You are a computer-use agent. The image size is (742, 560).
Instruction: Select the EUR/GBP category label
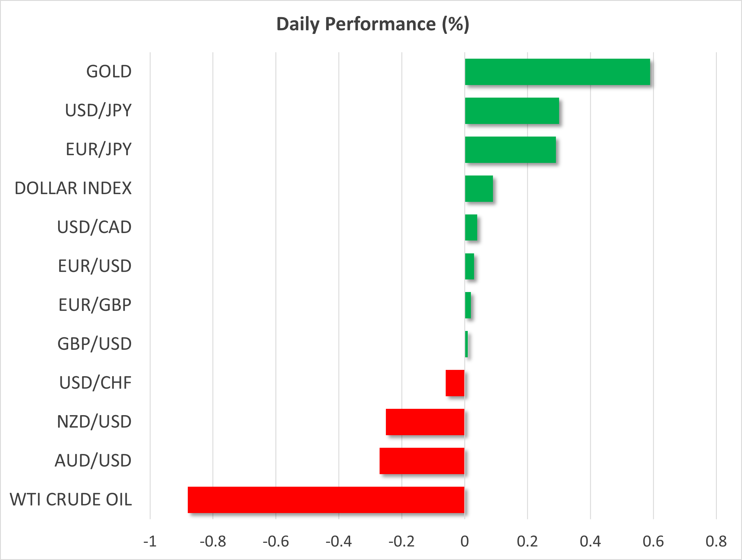tap(94, 305)
